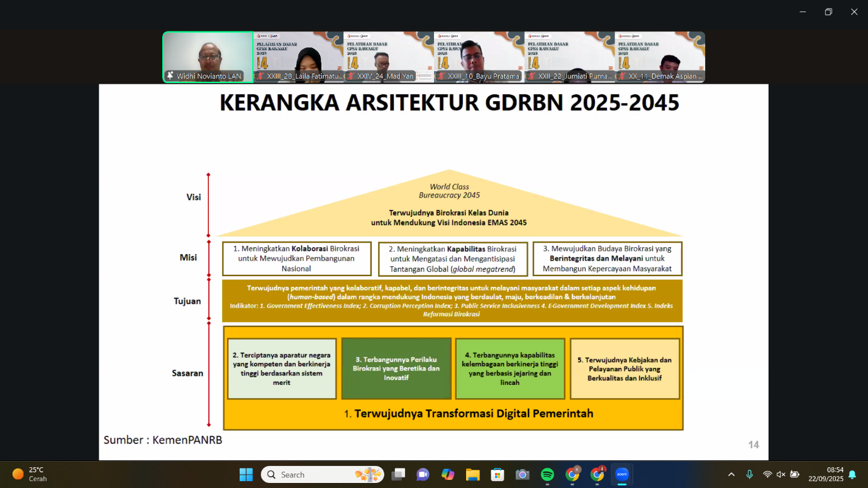Click the Copilot icon in the taskbar

448,475
